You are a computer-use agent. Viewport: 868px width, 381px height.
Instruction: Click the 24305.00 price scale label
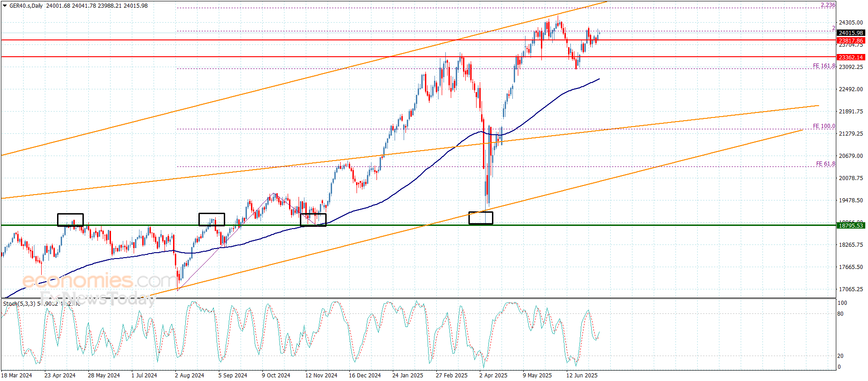[x=850, y=22]
